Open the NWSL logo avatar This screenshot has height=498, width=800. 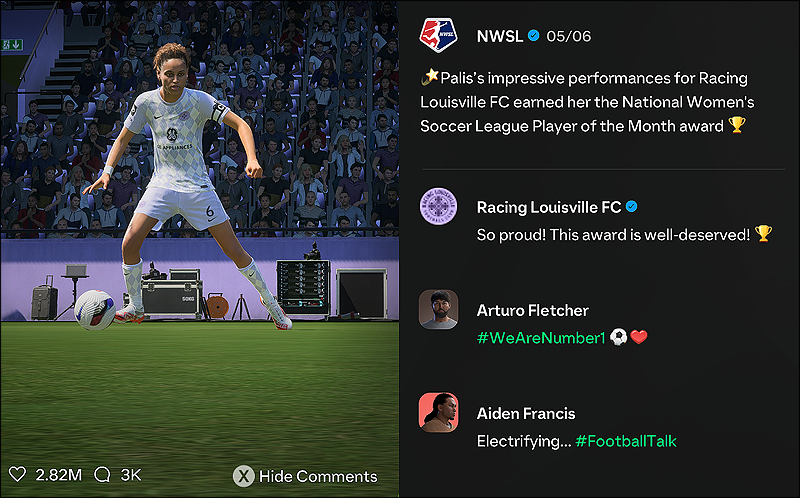[438, 36]
